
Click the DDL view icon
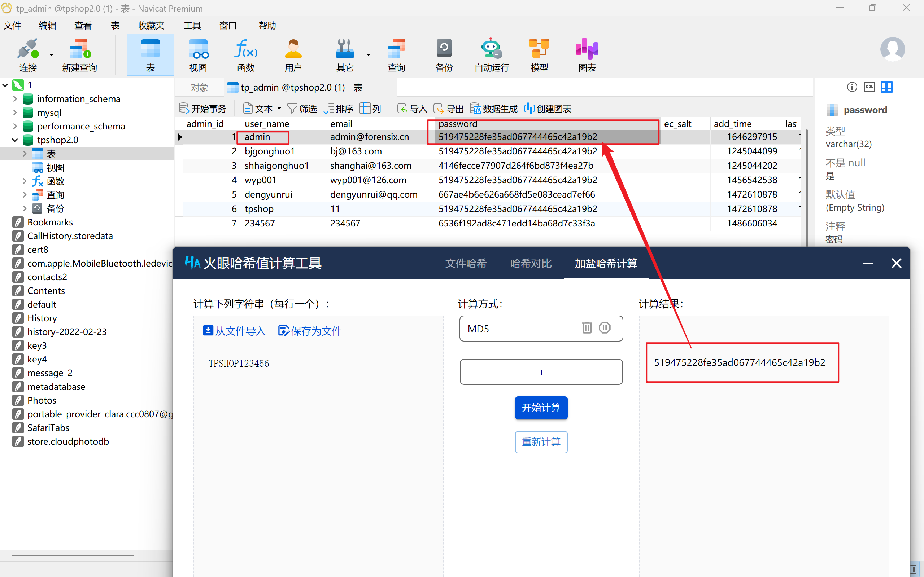869,87
